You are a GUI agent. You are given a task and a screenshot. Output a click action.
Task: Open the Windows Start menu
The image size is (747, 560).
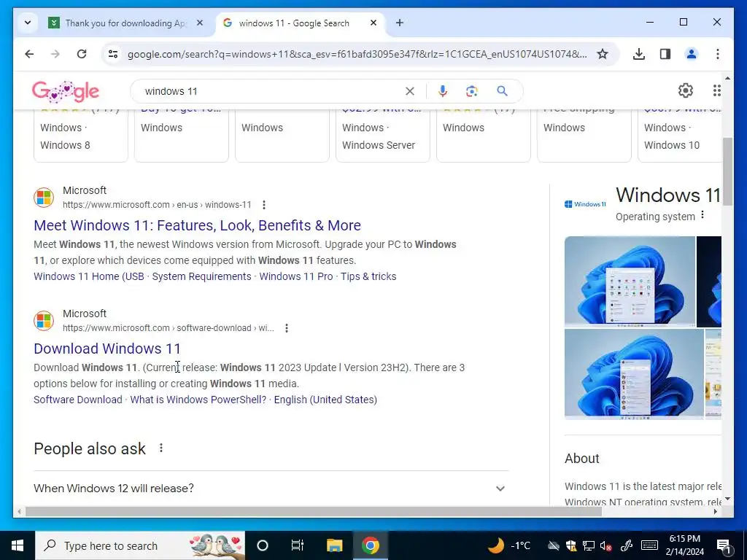click(x=18, y=545)
